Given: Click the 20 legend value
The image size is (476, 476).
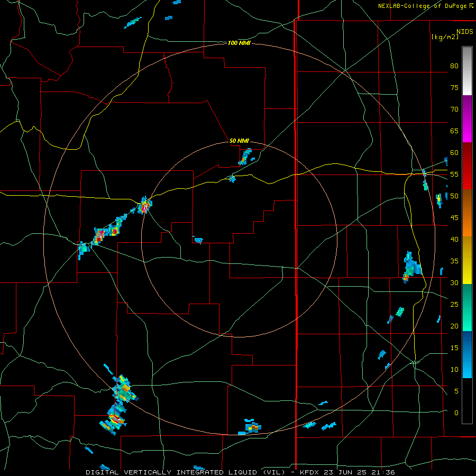Looking at the screenshot, I should [454, 326].
